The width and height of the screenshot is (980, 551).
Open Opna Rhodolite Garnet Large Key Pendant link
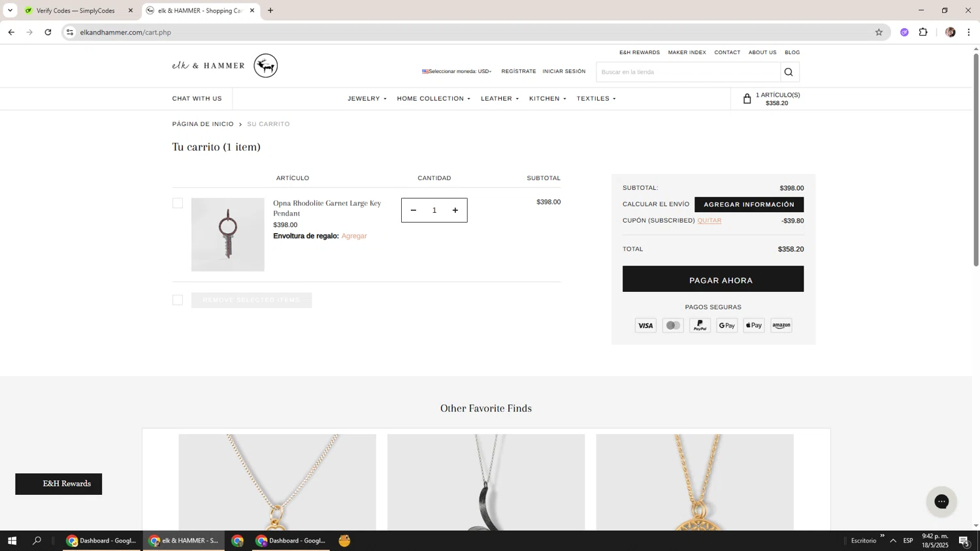click(x=327, y=208)
